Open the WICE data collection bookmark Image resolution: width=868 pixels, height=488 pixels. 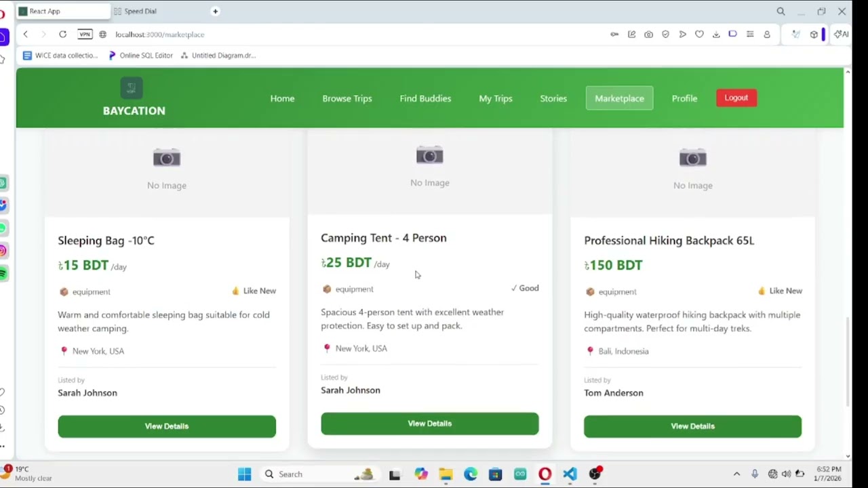pos(61,56)
